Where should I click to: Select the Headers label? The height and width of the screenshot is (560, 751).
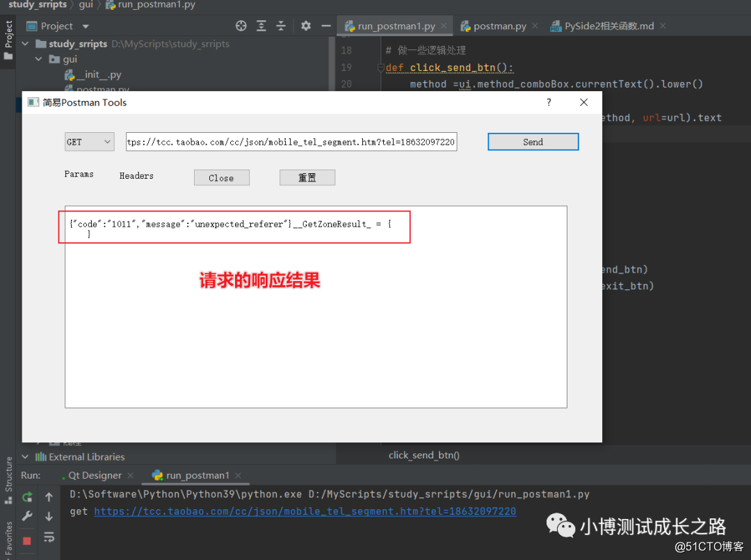(136, 176)
